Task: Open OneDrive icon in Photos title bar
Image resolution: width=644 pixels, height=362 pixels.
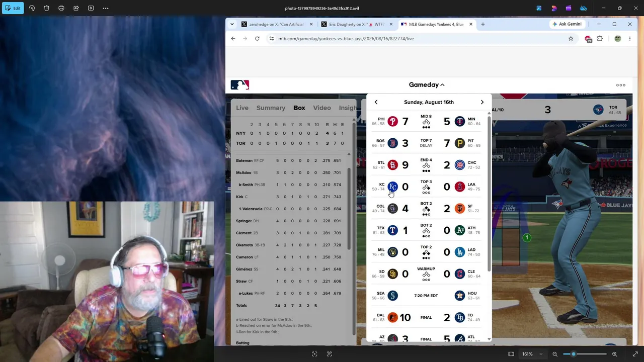Action: [x=584, y=8]
